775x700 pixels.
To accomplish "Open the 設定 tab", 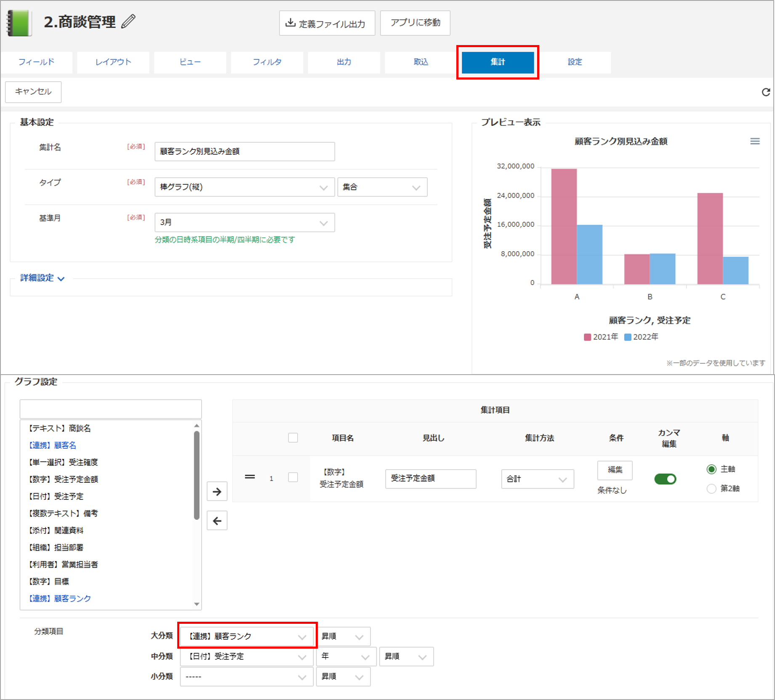I will click(575, 62).
